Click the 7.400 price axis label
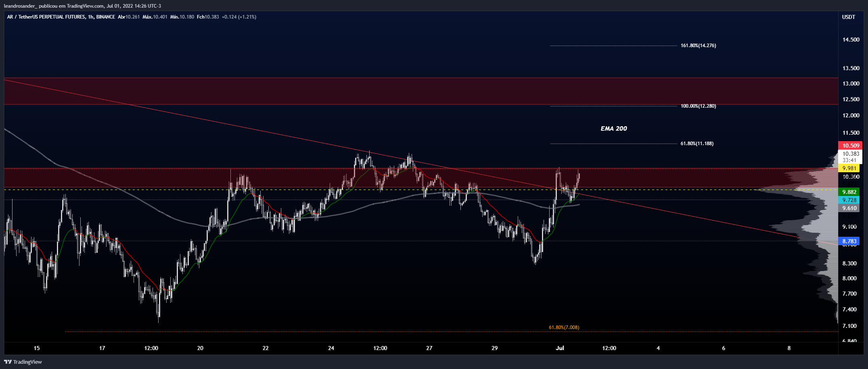Viewport: 868px width, 369px height. pos(849,309)
